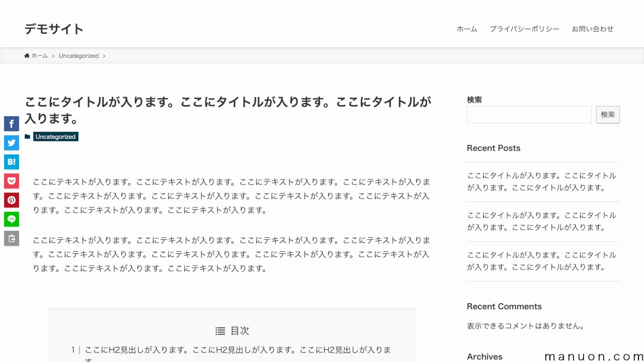The width and height of the screenshot is (644, 362).
Task: Save the post to Pocket
Action: point(12,181)
